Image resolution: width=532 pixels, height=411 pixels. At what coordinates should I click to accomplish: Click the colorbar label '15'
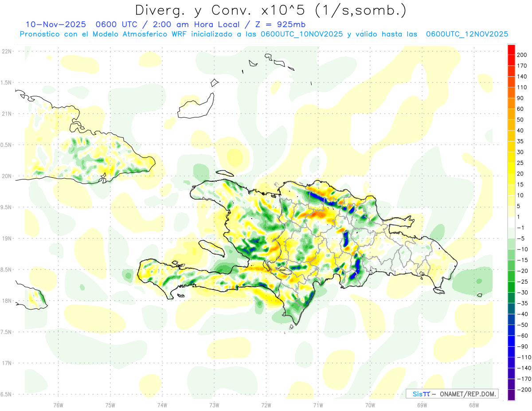pyautogui.click(x=521, y=184)
